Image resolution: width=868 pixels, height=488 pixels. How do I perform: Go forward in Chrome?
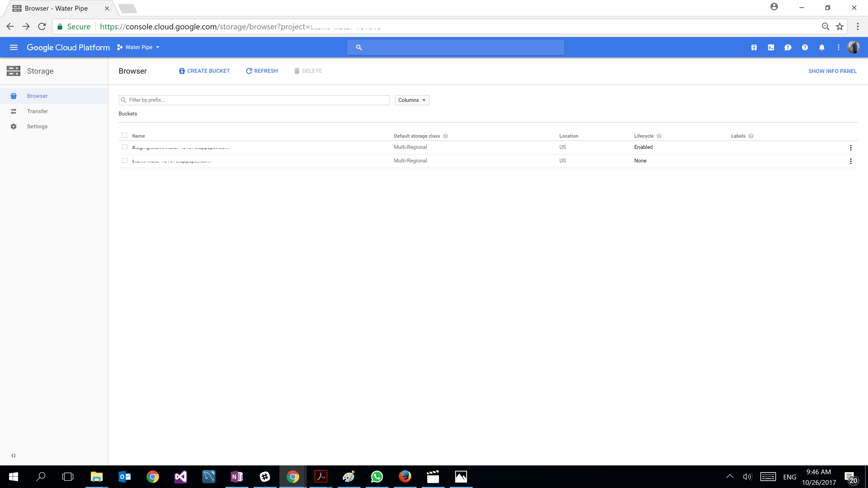click(26, 26)
